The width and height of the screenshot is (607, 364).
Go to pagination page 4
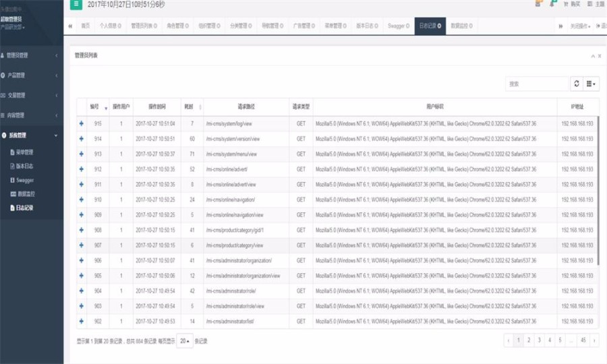click(550, 340)
